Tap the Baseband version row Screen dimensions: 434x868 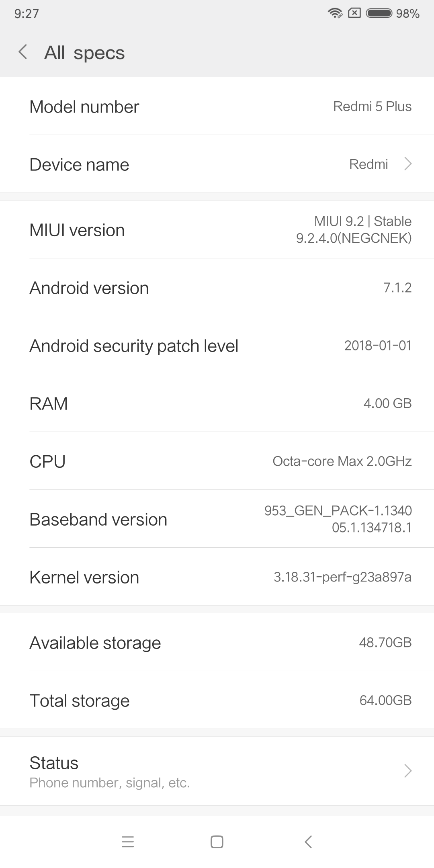(217, 519)
